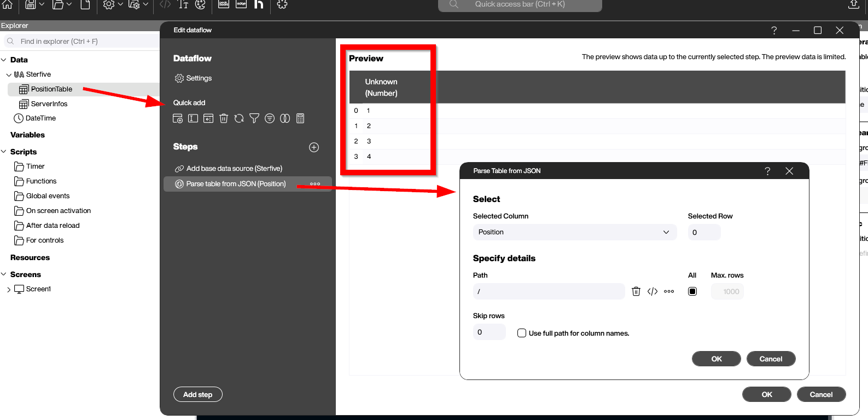Click the Add step button
Screen dimensions: 868x420
(x=197, y=394)
